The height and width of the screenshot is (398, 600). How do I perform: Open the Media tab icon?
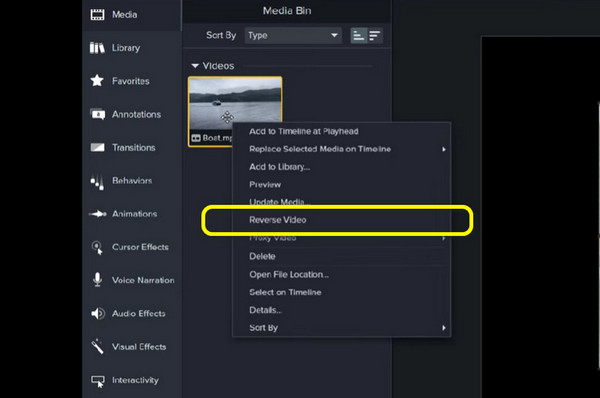click(97, 15)
